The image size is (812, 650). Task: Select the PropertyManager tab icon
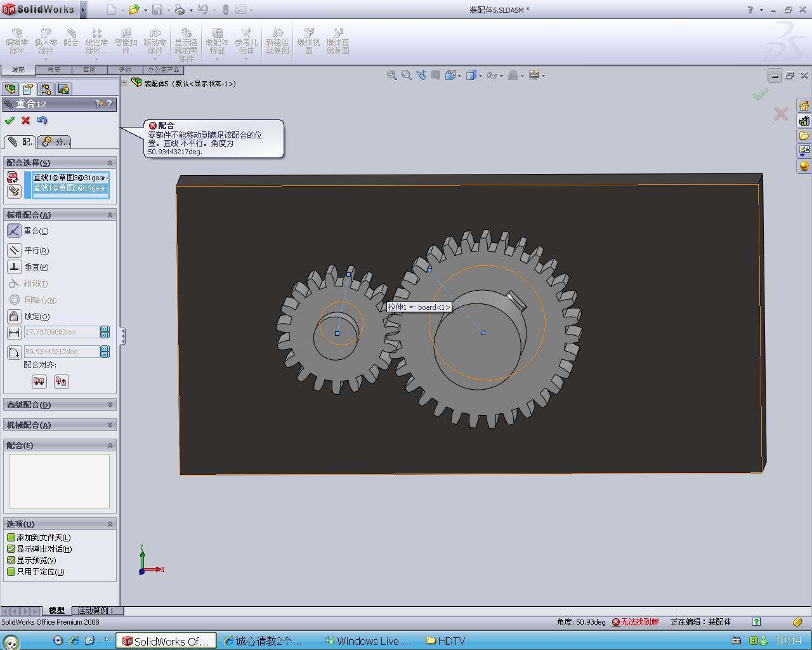(28, 89)
